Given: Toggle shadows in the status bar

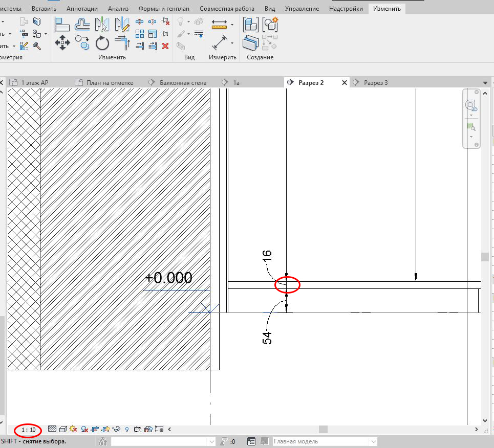Looking at the screenshot, I should pos(73,430).
